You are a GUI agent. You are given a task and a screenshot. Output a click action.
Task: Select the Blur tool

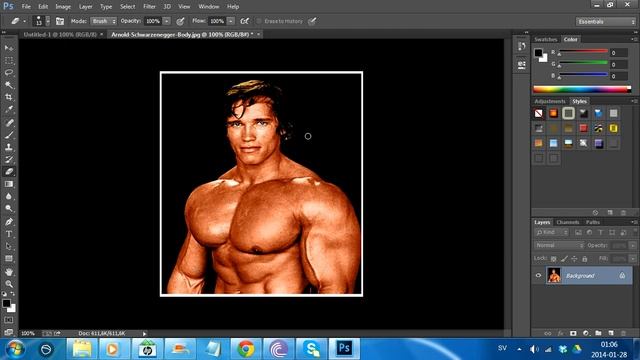pos(9,196)
